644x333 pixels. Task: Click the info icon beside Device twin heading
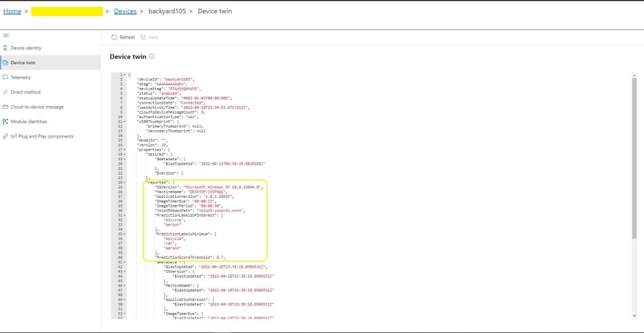[152, 57]
